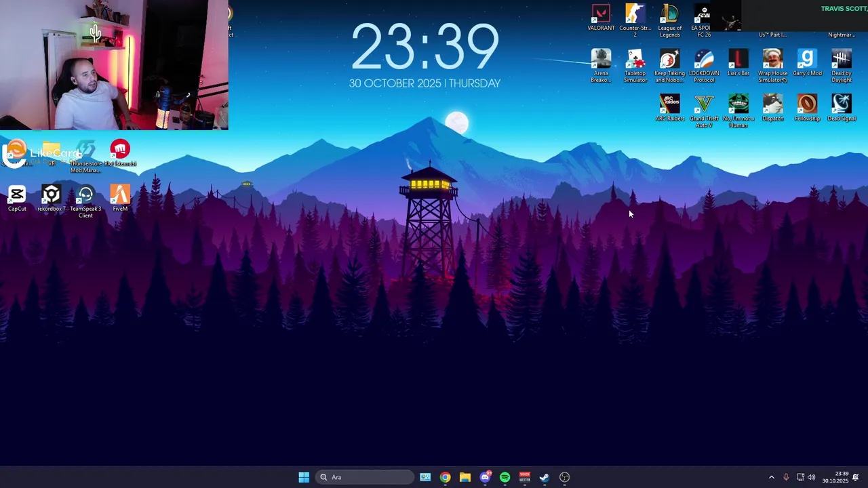Open the network status tray icon
The height and width of the screenshot is (488, 868).
800,477
